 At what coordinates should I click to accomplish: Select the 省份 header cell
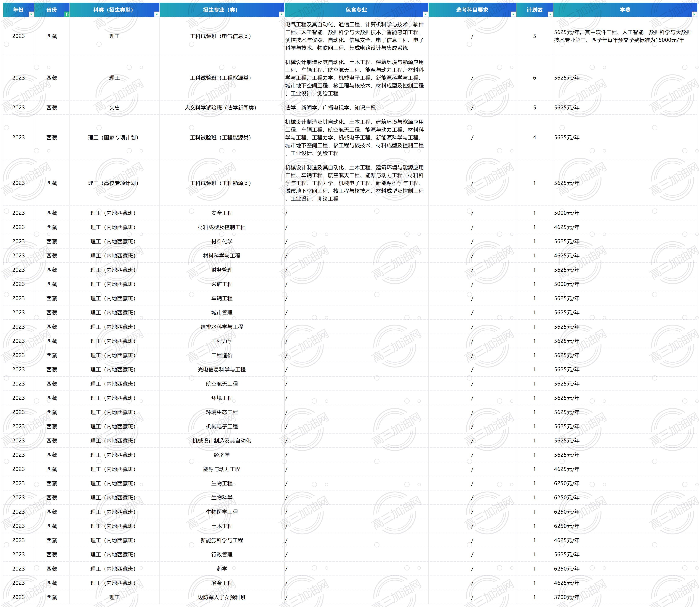(52, 10)
